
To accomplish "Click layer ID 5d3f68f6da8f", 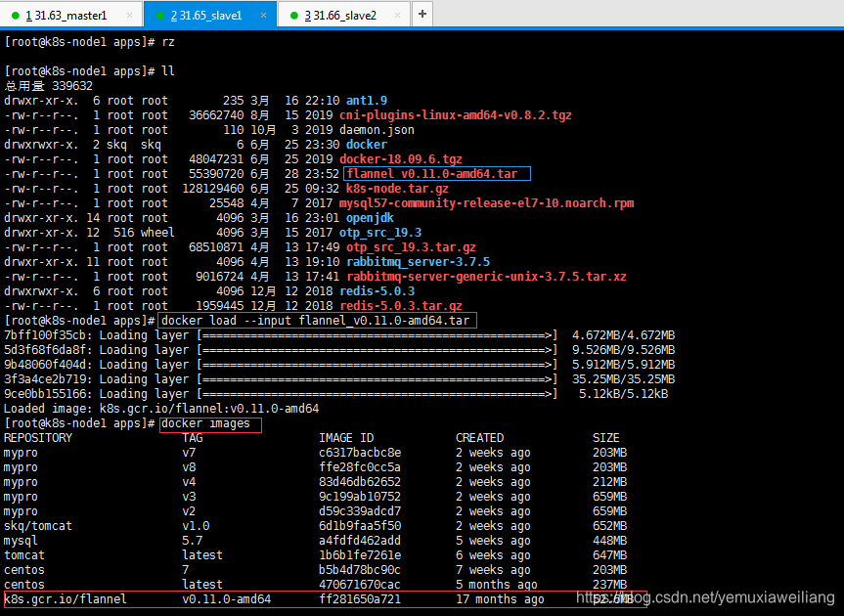I will (45, 350).
